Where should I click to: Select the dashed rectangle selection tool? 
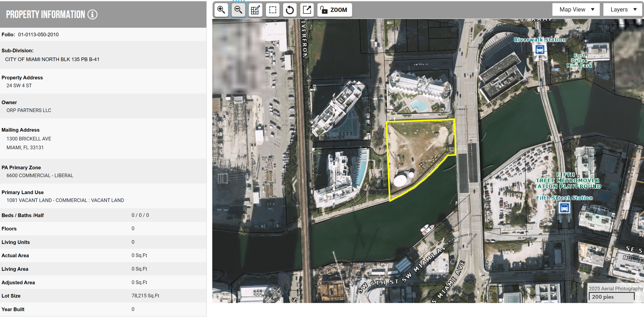tap(272, 10)
